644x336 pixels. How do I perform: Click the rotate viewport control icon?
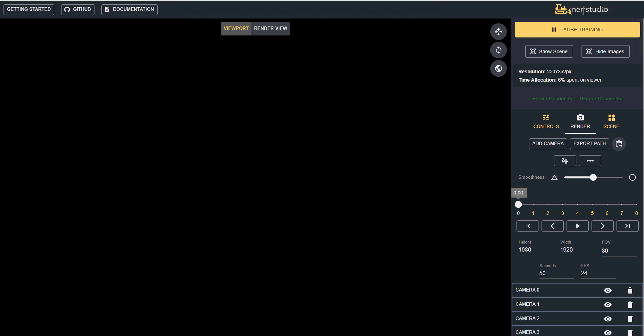click(498, 50)
